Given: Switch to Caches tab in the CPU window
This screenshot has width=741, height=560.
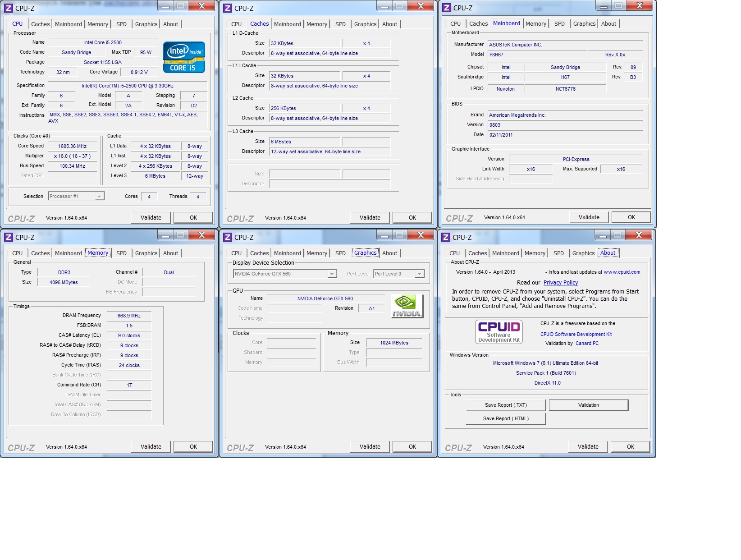Looking at the screenshot, I should point(41,24).
